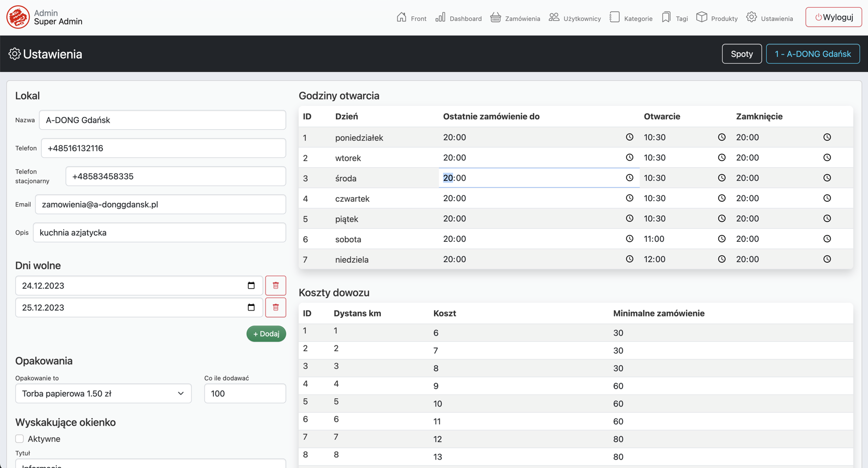The width and height of the screenshot is (868, 468).
Task: Click the A-DONG logo in the header
Action: pos(18,17)
